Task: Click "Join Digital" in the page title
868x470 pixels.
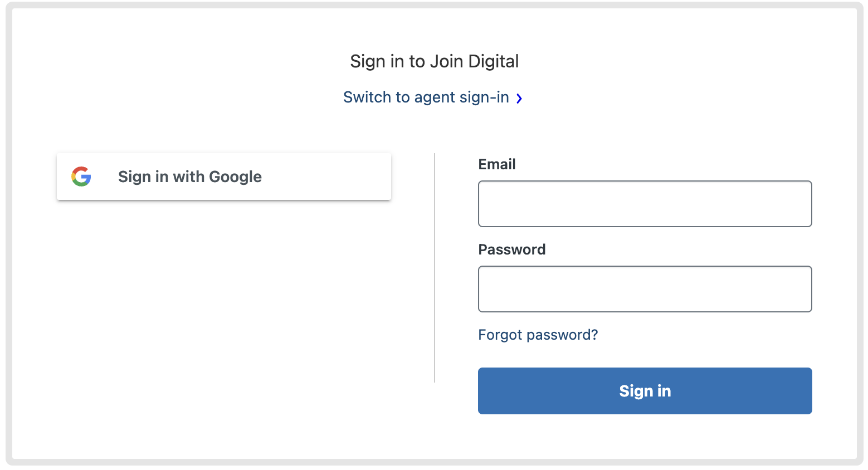Action: point(474,61)
